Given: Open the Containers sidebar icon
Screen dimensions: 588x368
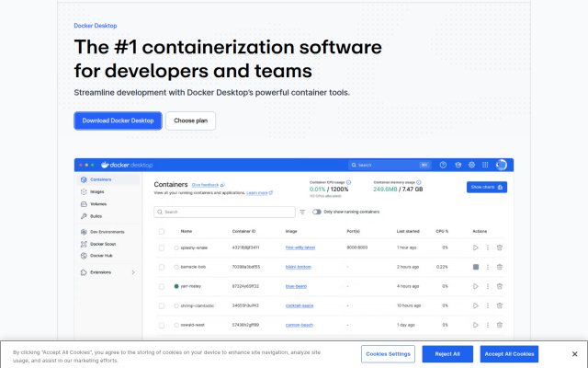Looking at the screenshot, I should click(x=84, y=179).
